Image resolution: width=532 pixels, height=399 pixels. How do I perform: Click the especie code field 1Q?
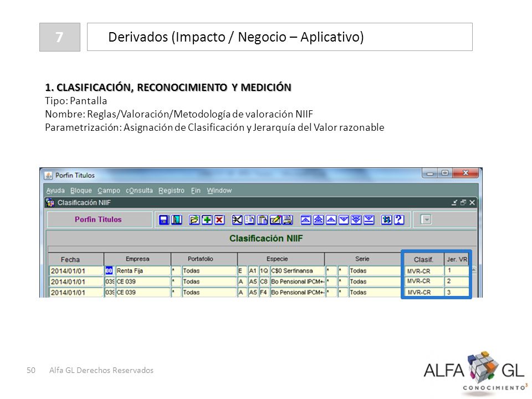(x=264, y=271)
